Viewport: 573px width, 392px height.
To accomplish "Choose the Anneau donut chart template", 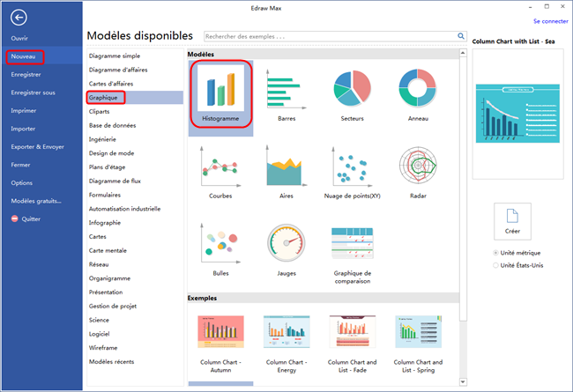I will coord(418,95).
